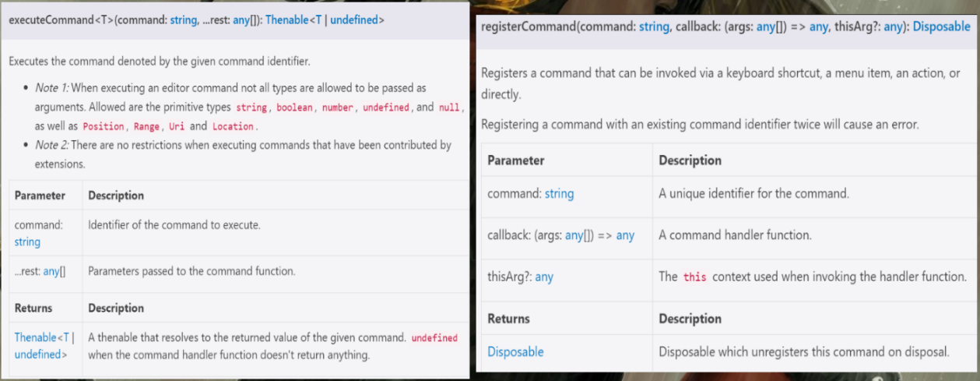Screen dimensions: 980x381
Task: Click the red this keyword in thisArg description
Action: [694, 277]
